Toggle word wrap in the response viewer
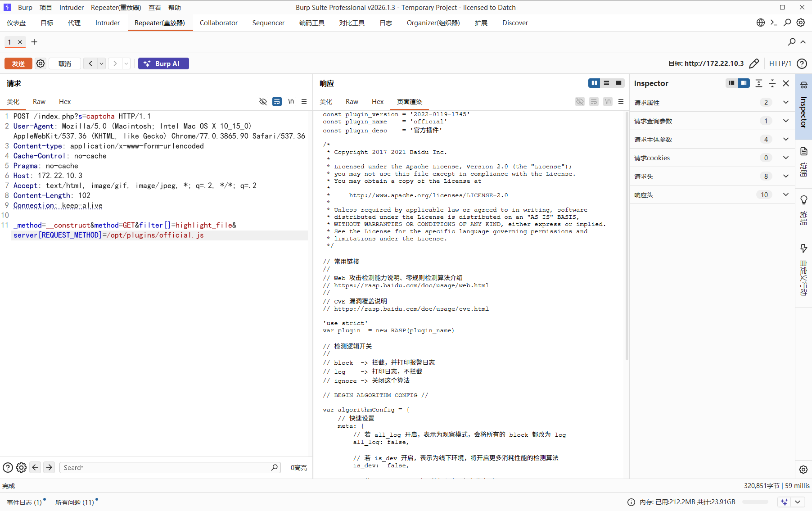Image resolution: width=812 pixels, height=511 pixels. [x=594, y=102]
